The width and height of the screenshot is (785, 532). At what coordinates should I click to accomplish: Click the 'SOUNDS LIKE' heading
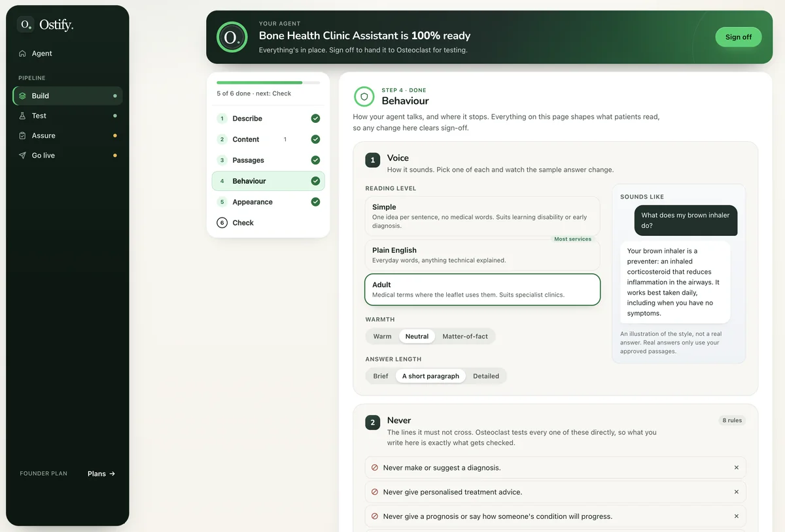point(642,197)
